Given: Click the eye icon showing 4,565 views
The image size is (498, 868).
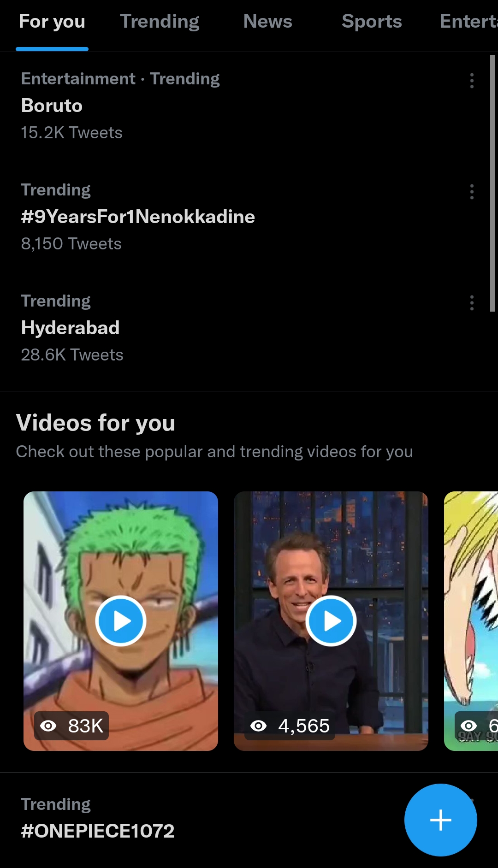Looking at the screenshot, I should coord(259,726).
